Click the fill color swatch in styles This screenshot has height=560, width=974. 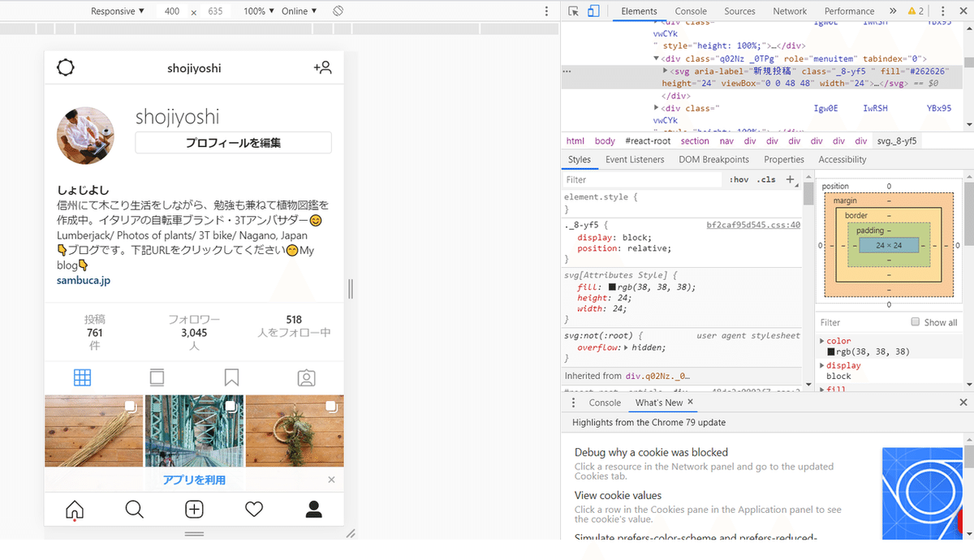pyautogui.click(x=612, y=287)
